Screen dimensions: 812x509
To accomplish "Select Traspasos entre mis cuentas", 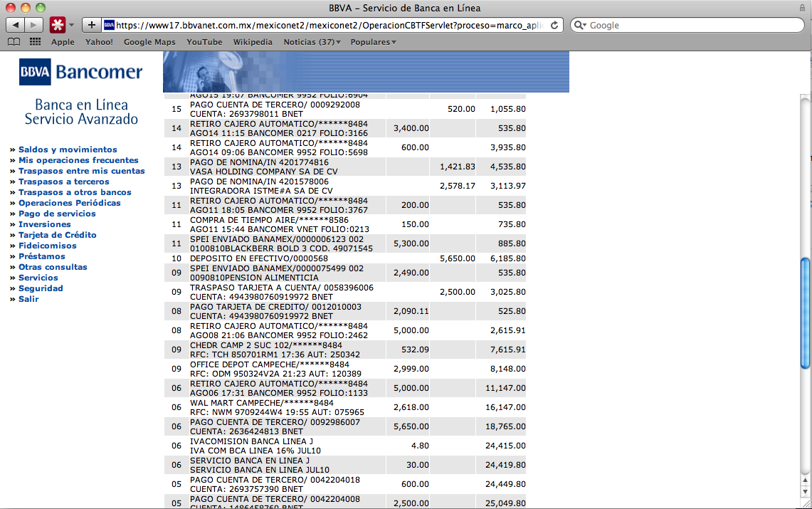I will tap(82, 171).
